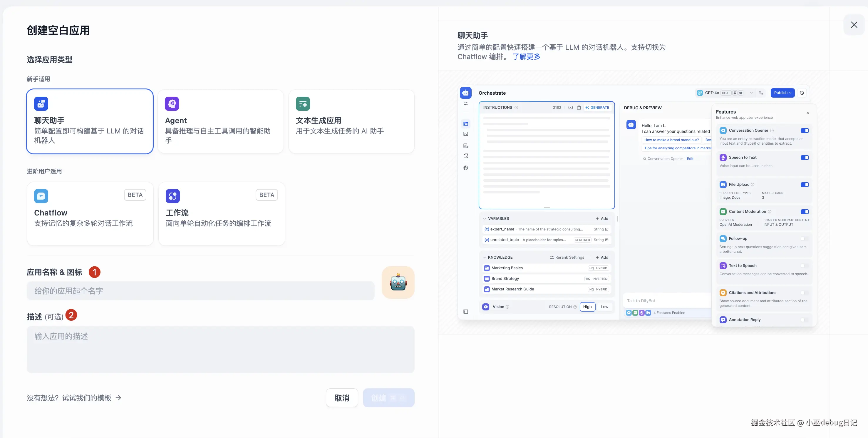Toggle Content Moderation off
Screen dimensions: 868x438
pyautogui.click(x=805, y=211)
